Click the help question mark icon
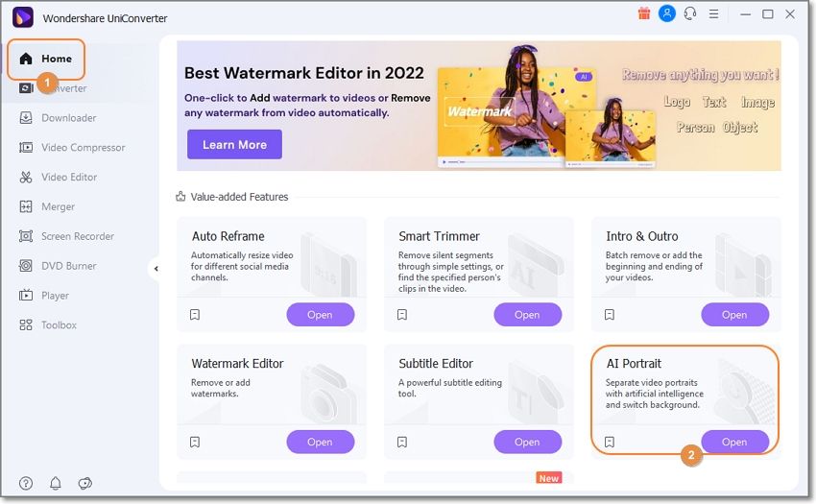Screen dimensions: 816x504 26,483
